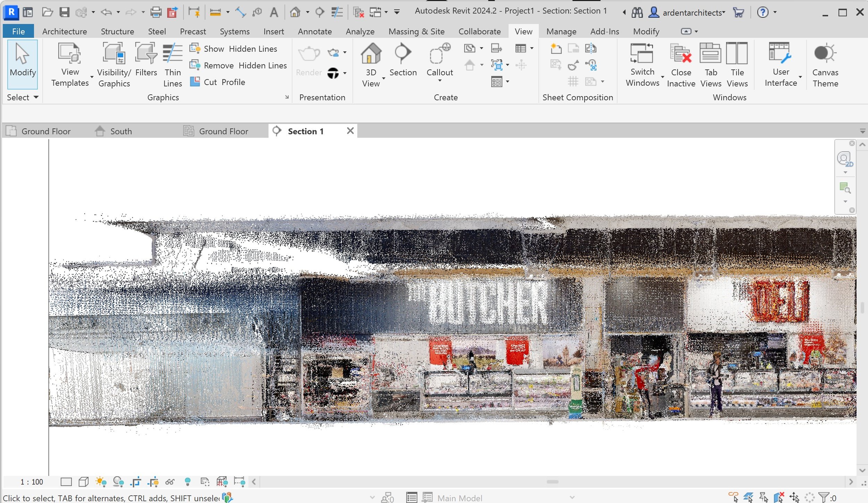868x503 pixels.
Task: Click the Measure tool in quick access toolbar
Action: 215,12
